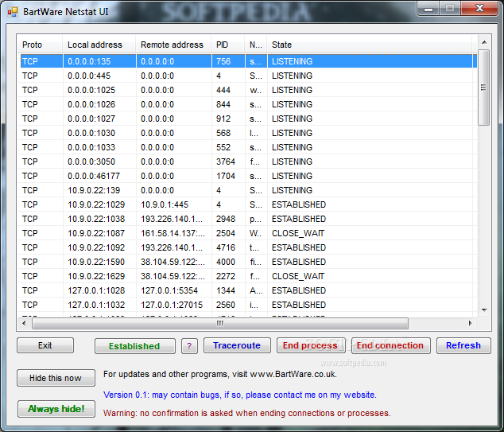The width and height of the screenshot is (504, 432).
Task: Open help with the question mark button
Action: [189, 346]
